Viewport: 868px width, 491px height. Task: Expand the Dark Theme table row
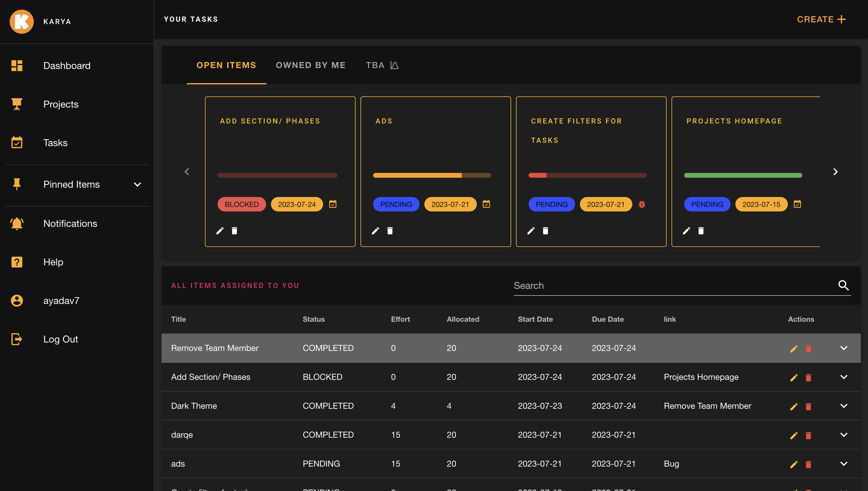click(x=844, y=406)
